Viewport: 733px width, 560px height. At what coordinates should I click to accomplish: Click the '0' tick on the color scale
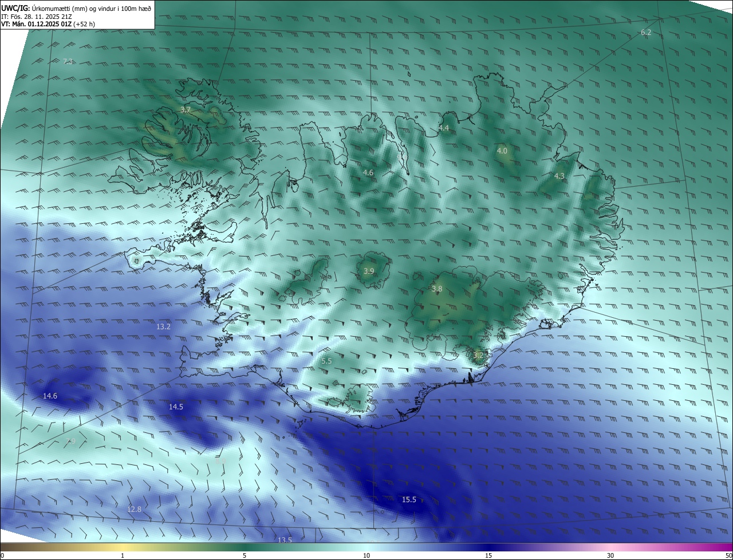pos(2,555)
